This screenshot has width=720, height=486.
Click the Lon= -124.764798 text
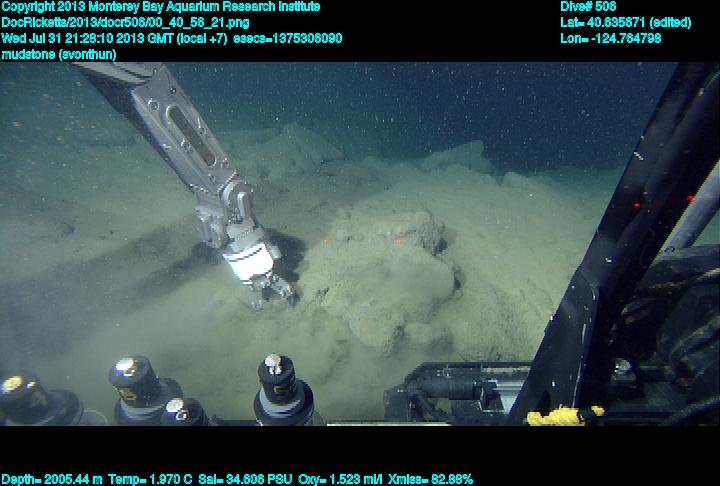pos(611,38)
